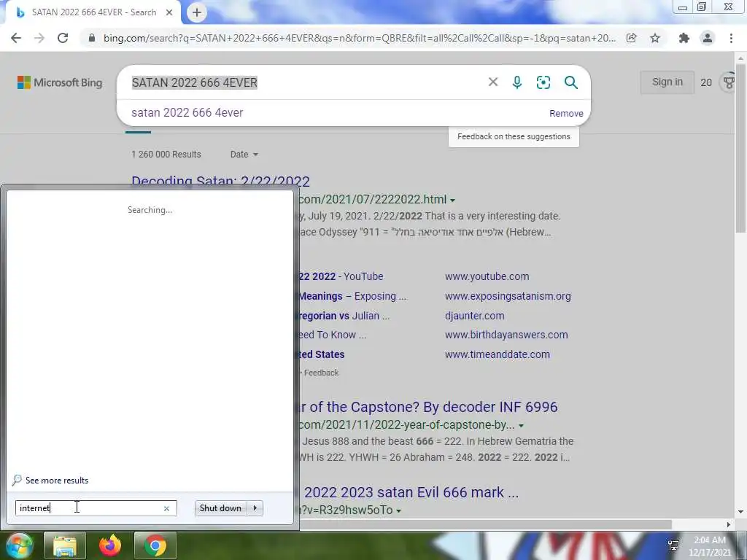The height and width of the screenshot is (560, 747).
Task: Click the scroll right arrow at bottom
Action: pos(729,524)
